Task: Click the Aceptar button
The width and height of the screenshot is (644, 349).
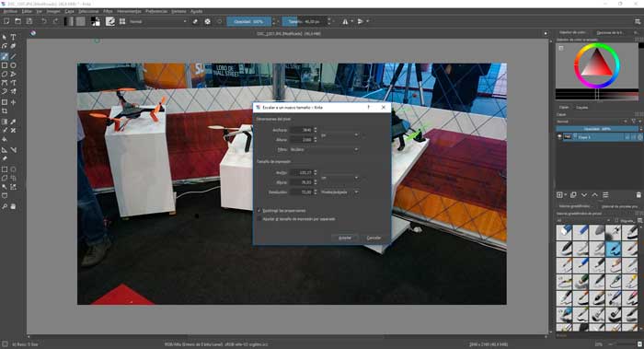Action: [345, 238]
